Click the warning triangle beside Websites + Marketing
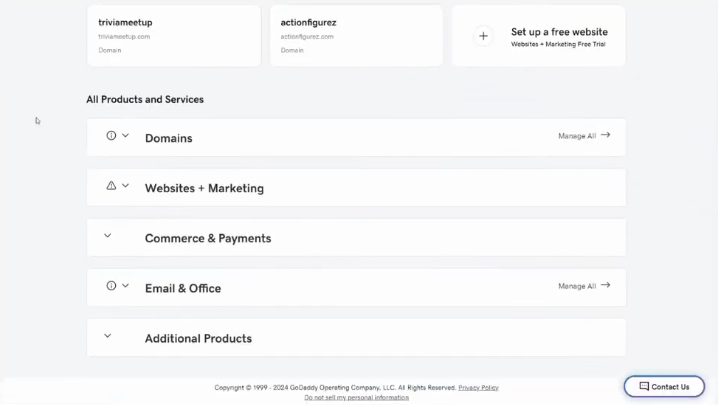 pos(111,186)
